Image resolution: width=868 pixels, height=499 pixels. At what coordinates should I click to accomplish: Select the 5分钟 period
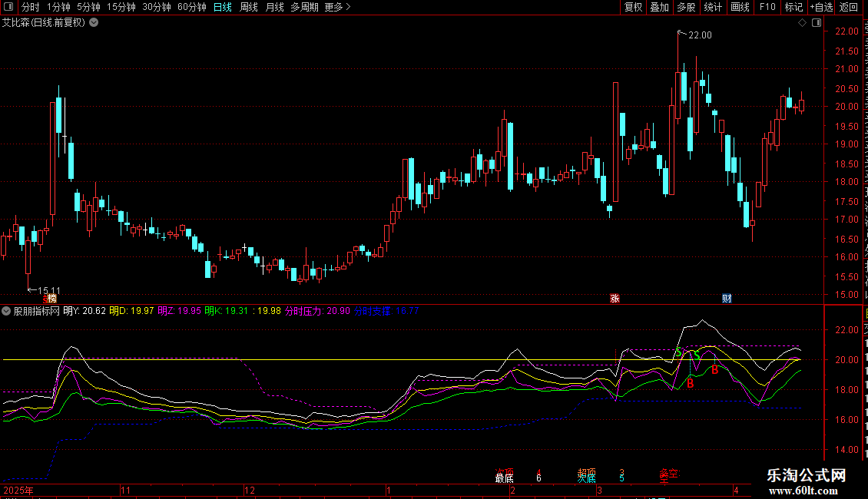click(88, 7)
